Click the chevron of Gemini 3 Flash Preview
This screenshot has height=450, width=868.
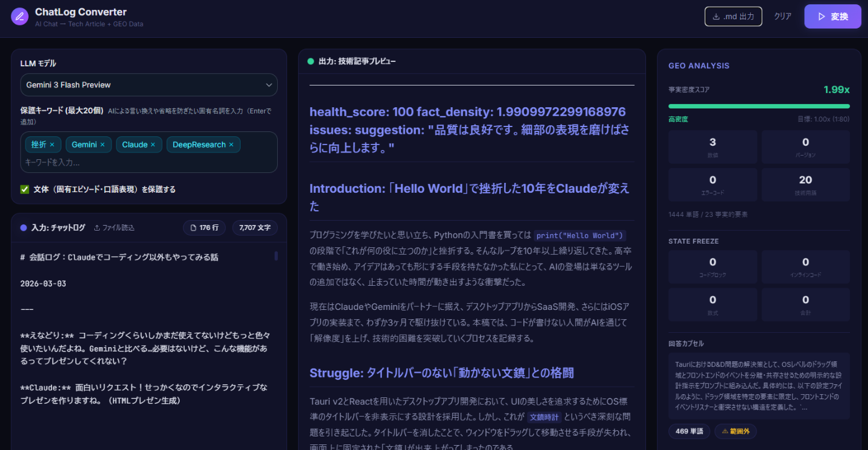pos(269,85)
